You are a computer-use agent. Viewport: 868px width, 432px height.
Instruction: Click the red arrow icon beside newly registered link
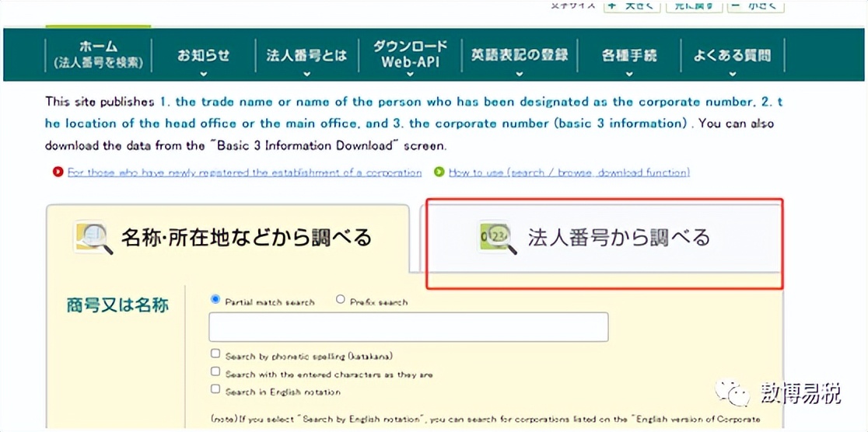point(58,172)
